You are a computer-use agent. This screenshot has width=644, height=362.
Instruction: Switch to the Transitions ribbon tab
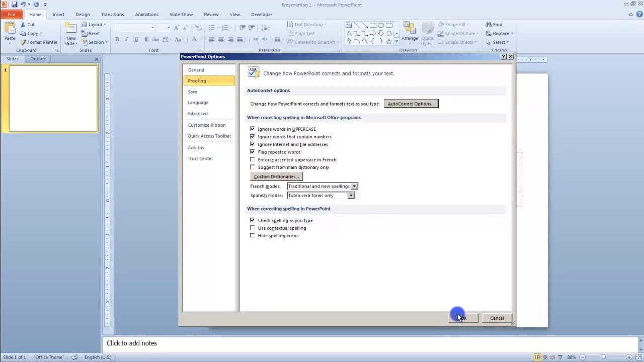112,15
